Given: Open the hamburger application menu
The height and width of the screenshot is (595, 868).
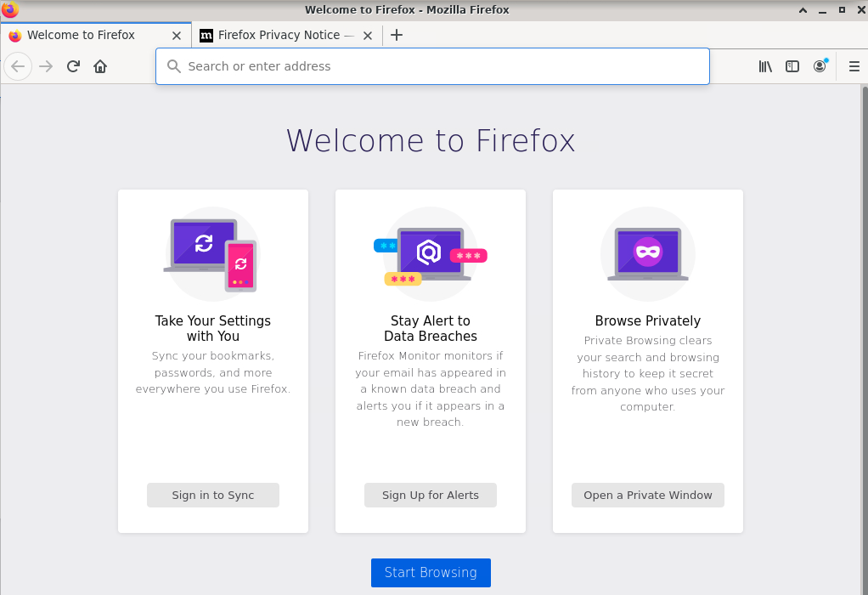Looking at the screenshot, I should click(854, 66).
